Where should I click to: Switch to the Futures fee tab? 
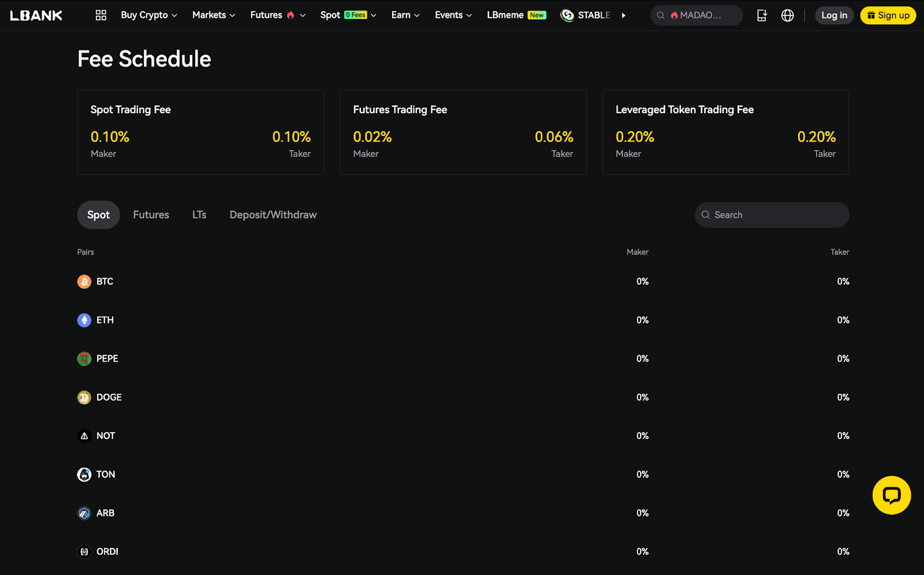151,215
